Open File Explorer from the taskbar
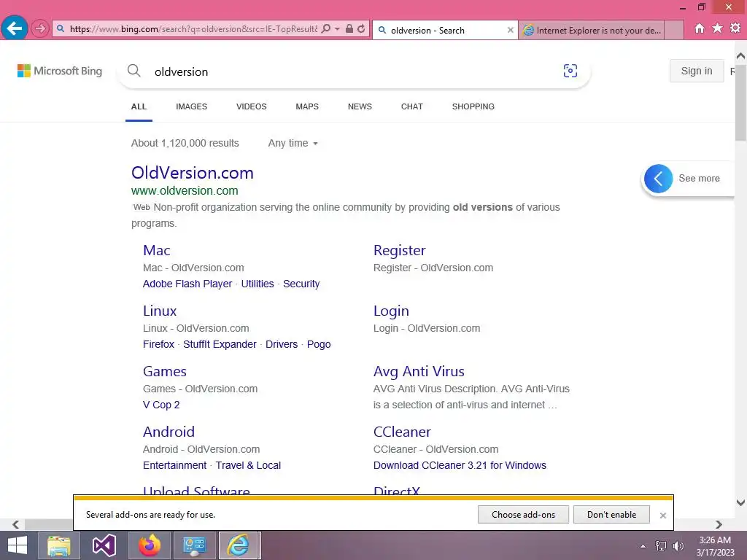Viewport: 747px width, 560px height. point(58,545)
